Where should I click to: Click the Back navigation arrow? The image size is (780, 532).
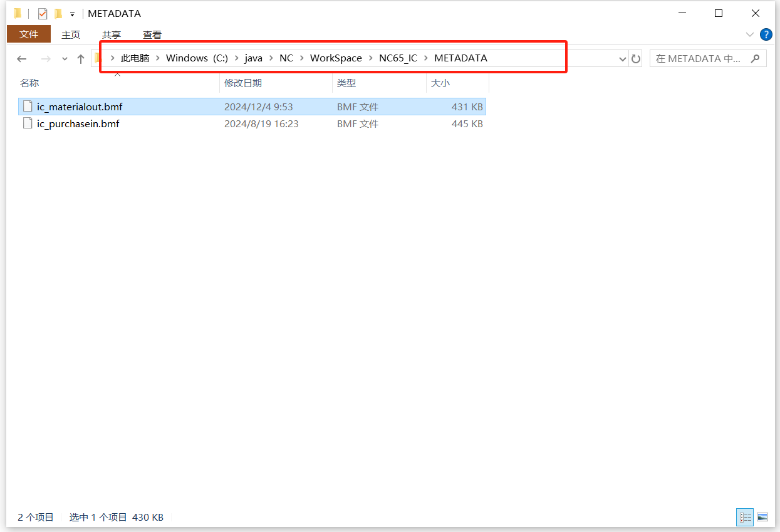[22, 59]
